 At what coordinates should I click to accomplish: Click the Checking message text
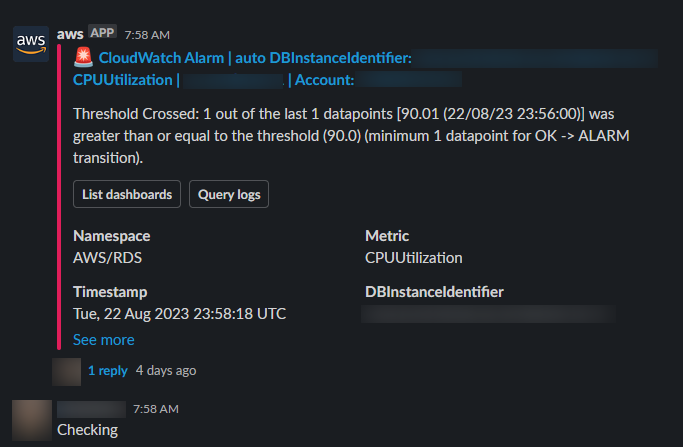tap(87, 430)
